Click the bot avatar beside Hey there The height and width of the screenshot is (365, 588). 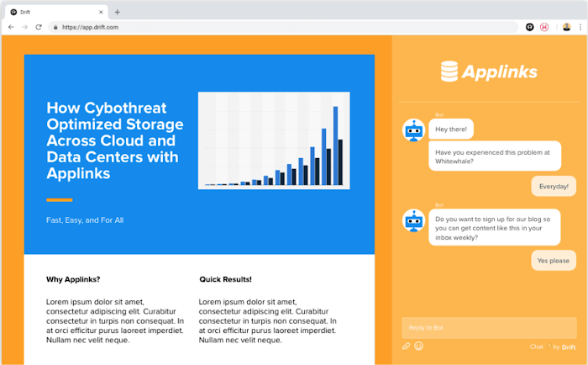[x=413, y=130]
